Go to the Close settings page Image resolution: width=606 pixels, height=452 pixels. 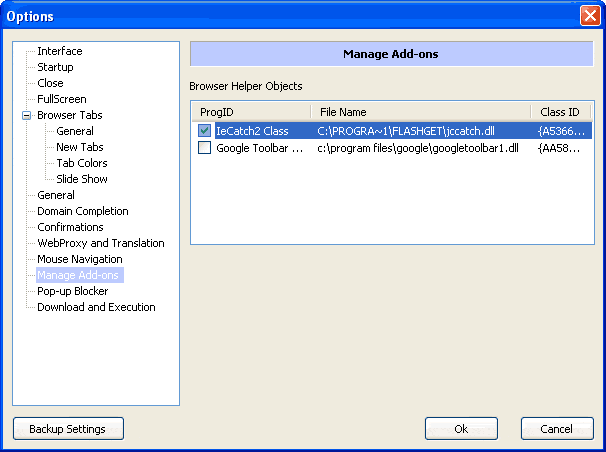[x=50, y=83]
